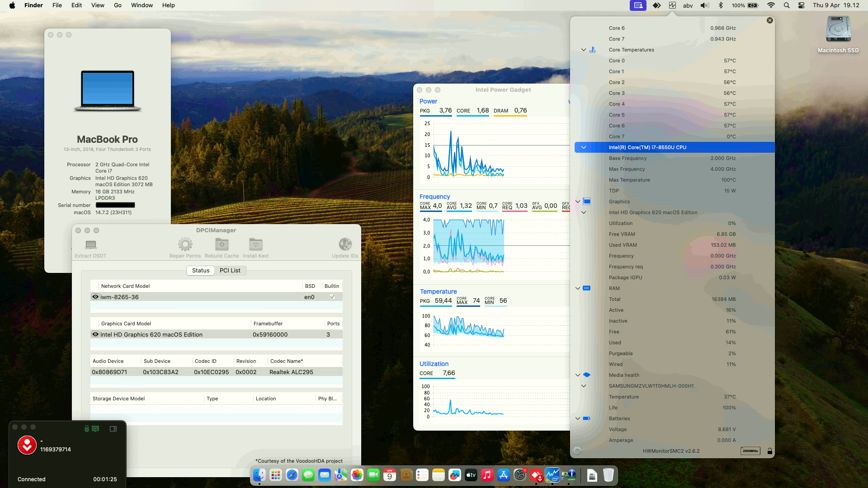
Task: Click AnyDesk logo in connection window
Action: click(x=27, y=445)
